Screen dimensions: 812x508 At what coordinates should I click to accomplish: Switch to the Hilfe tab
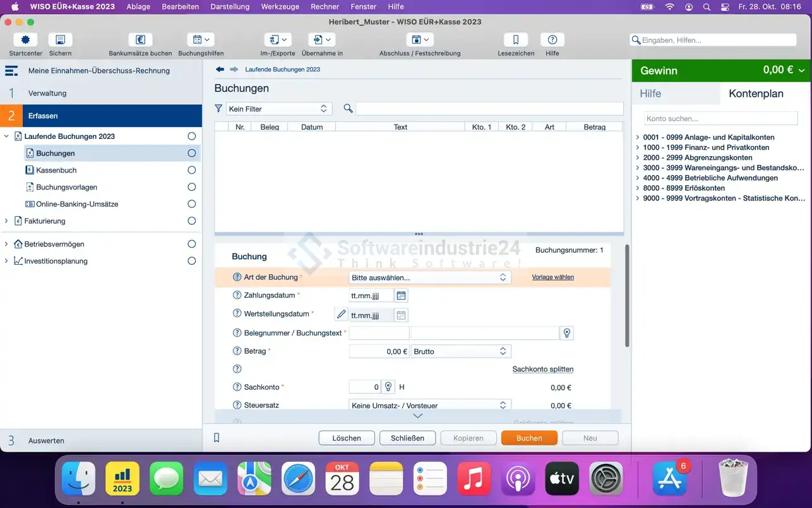tap(650, 94)
